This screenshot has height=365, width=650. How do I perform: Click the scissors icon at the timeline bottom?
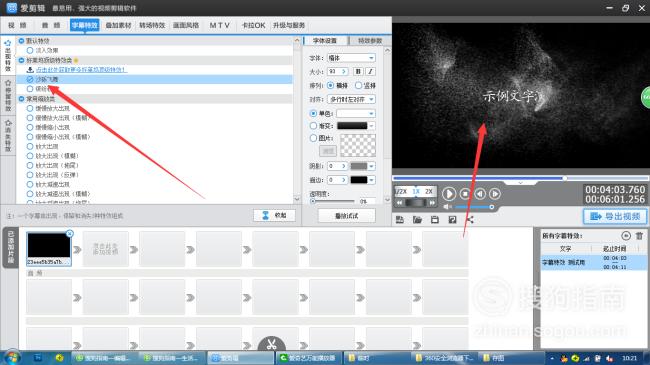pyautogui.click(x=272, y=344)
